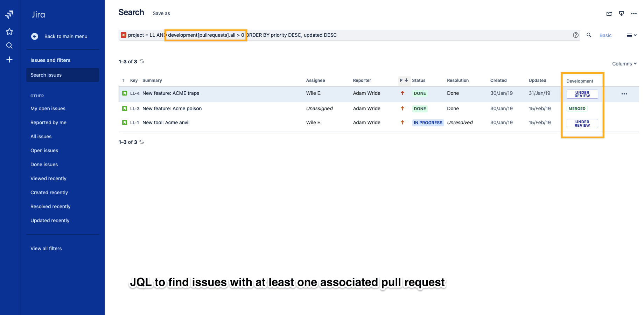The height and width of the screenshot is (315, 644).
Task: Refresh results using top refresh icon
Action: [x=142, y=61]
